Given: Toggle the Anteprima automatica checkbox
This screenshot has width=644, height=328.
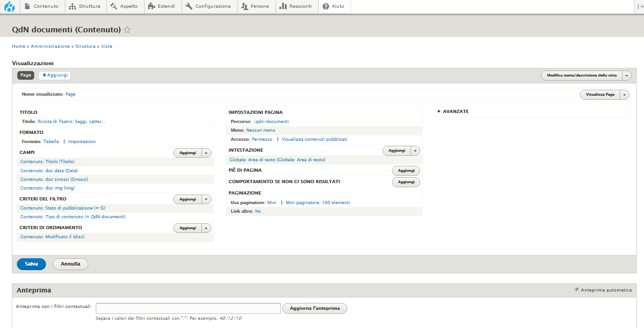Looking at the screenshot, I should [x=577, y=289].
